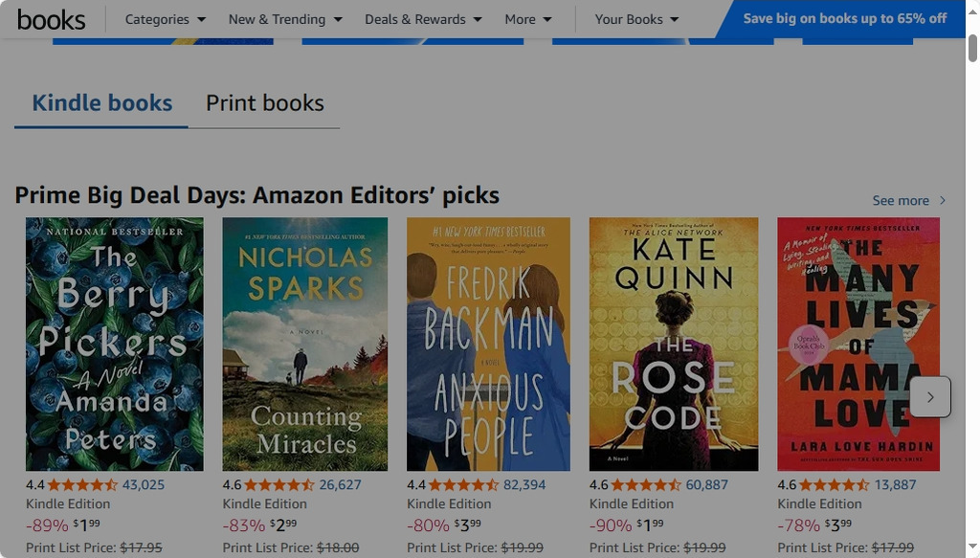Select the Kindle books tab
The width and height of the screenshot is (980, 558).
point(102,103)
